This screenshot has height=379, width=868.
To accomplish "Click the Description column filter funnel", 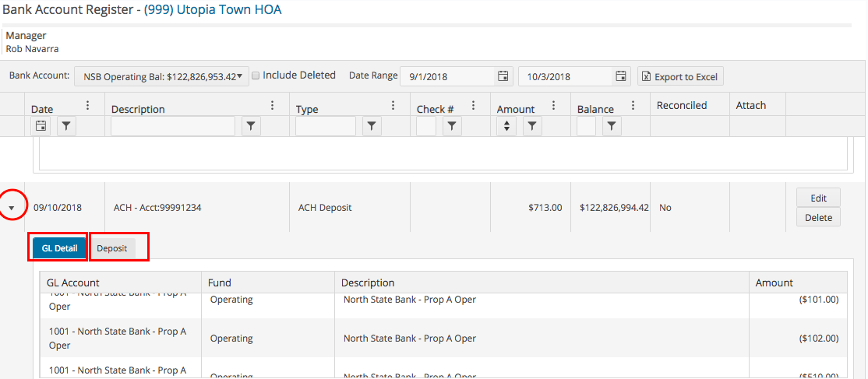I will (x=251, y=127).
